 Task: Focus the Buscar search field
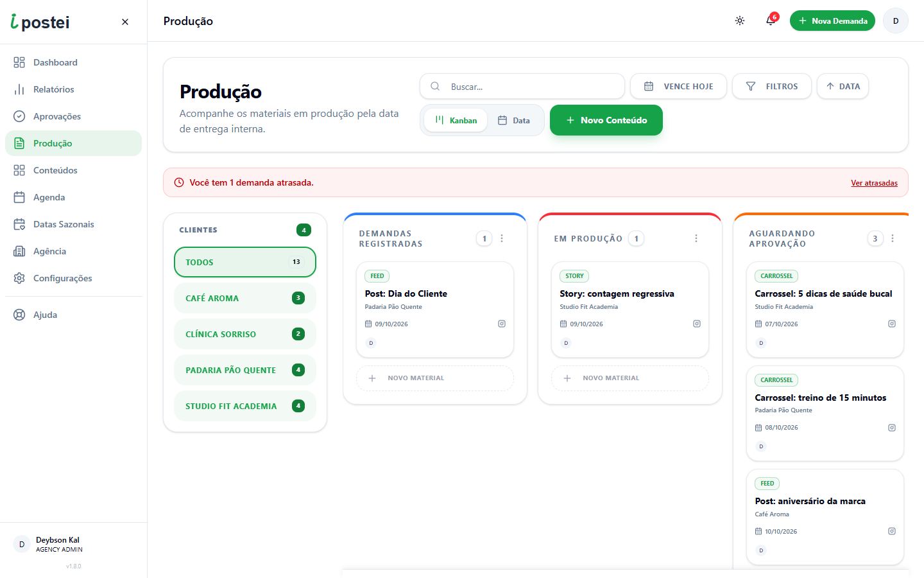[x=522, y=86]
